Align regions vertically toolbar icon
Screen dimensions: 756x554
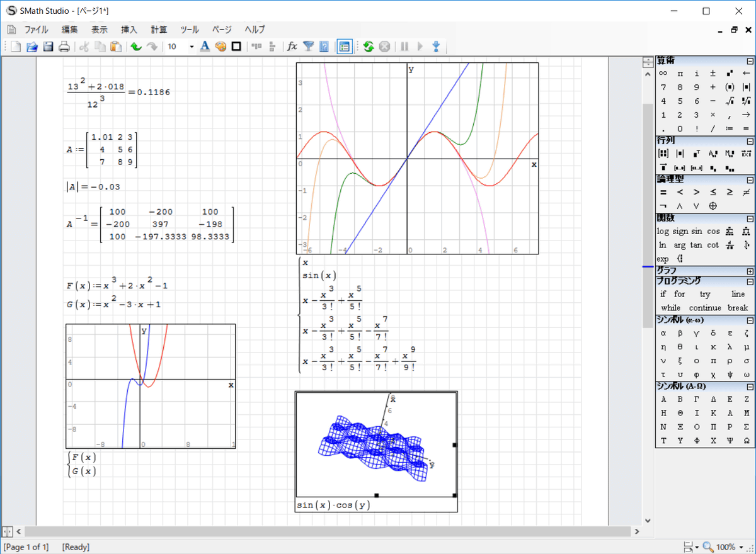pos(272,46)
